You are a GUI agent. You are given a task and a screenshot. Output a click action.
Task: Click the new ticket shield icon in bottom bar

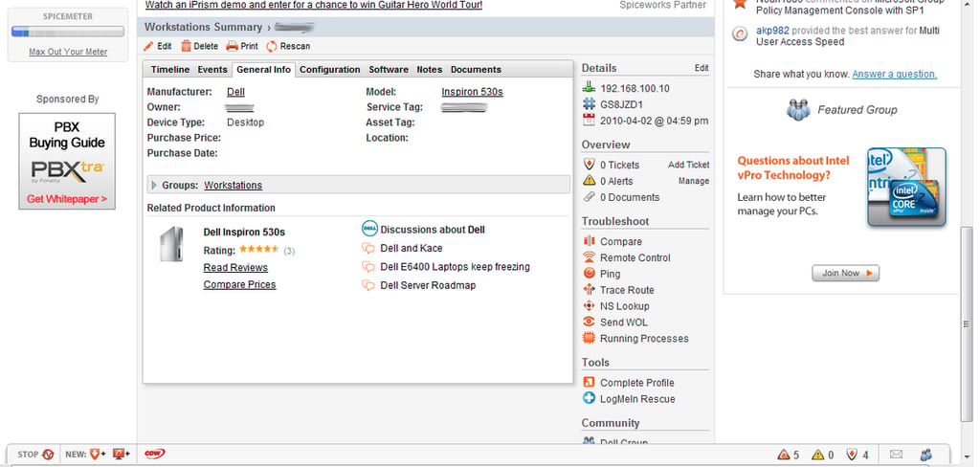97,455
